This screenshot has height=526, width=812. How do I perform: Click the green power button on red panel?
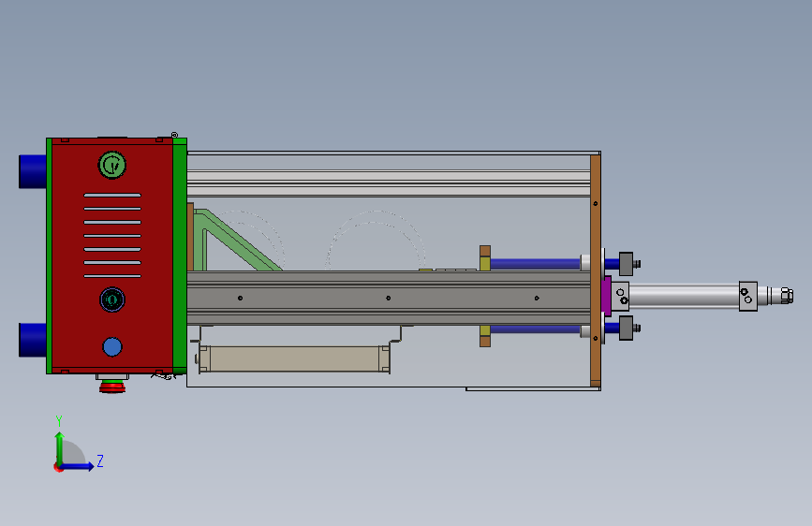tap(111, 165)
